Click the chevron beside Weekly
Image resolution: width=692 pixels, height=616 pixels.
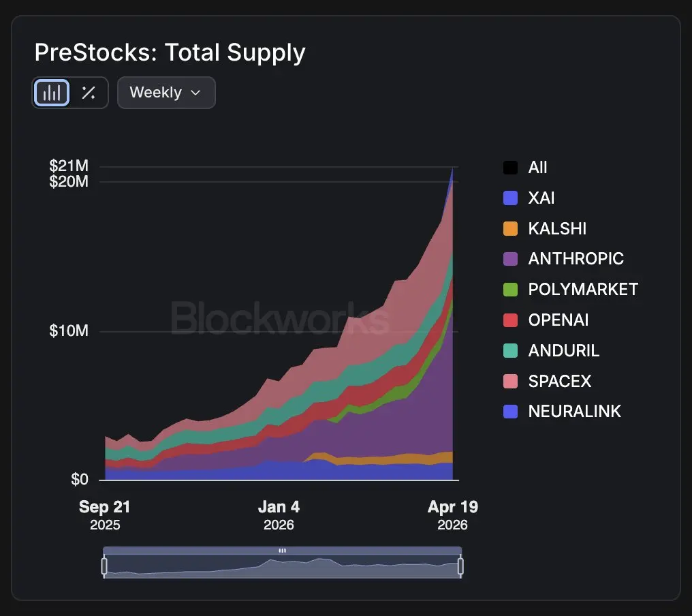195,93
